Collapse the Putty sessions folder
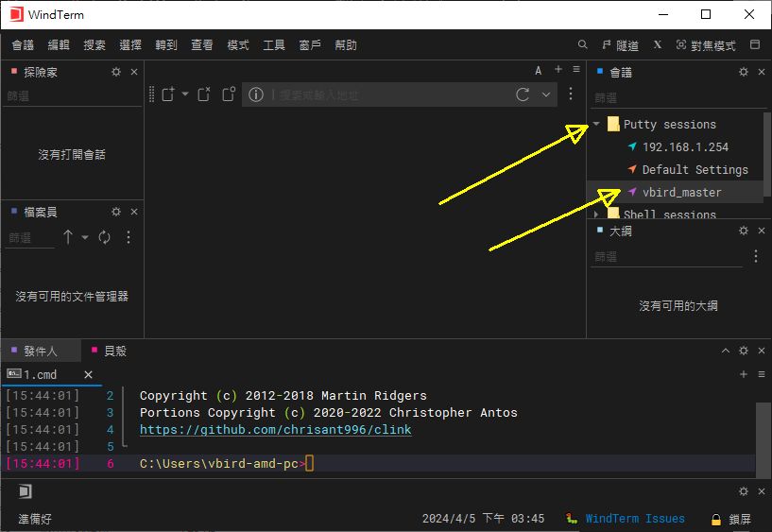 tap(597, 124)
